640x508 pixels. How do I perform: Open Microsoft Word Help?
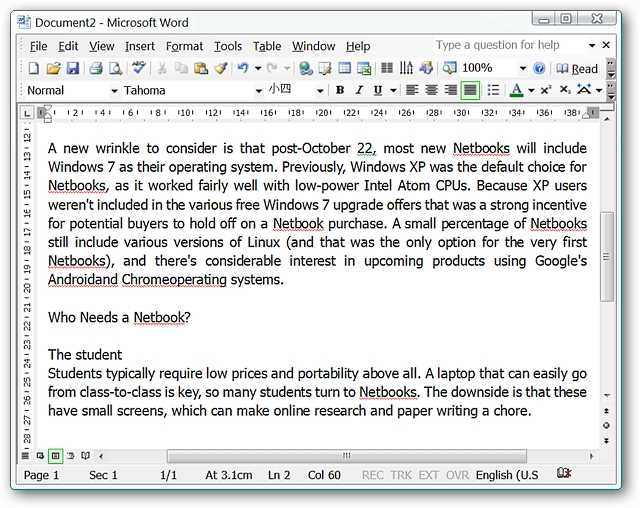pos(539,68)
